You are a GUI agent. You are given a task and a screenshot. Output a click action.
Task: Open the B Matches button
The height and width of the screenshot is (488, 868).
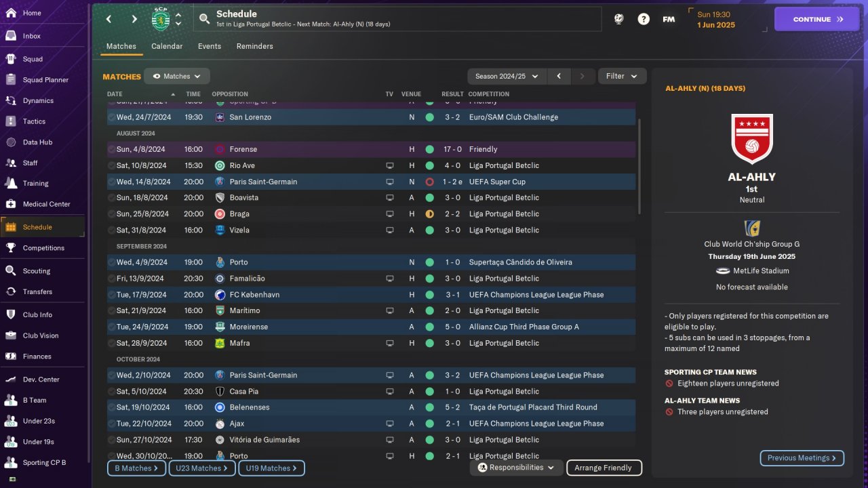pos(136,468)
